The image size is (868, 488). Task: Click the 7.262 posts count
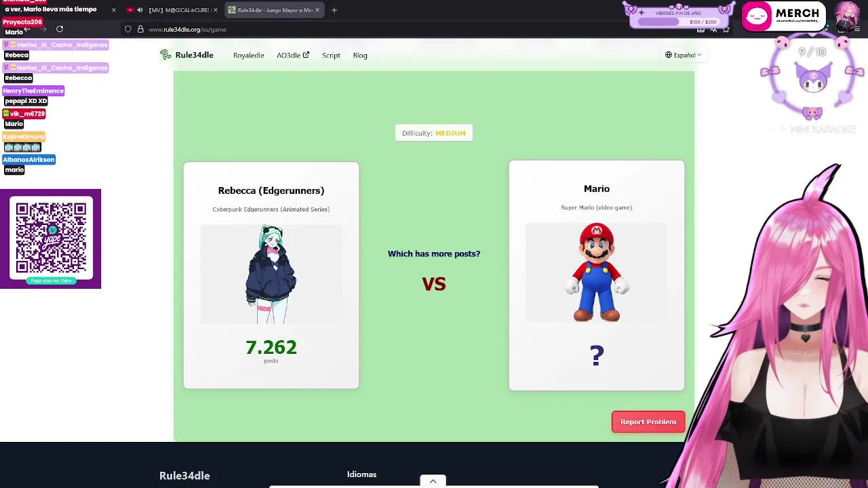coord(271,347)
